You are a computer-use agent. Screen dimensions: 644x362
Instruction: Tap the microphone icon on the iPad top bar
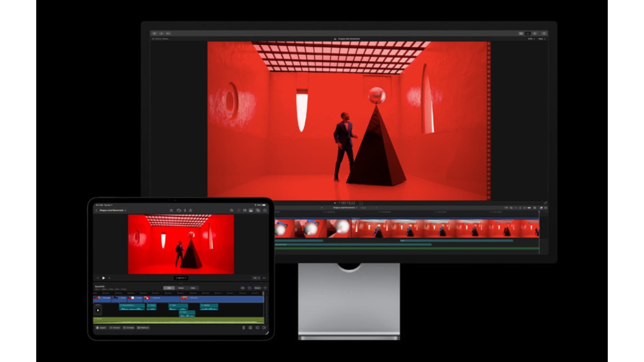pos(185,210)
